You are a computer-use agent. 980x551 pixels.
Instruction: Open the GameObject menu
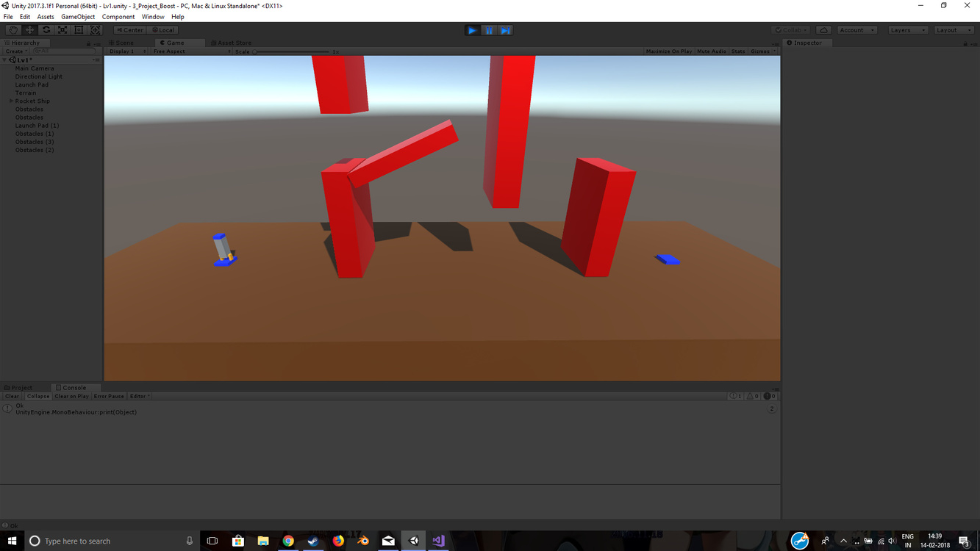[77, 16]
